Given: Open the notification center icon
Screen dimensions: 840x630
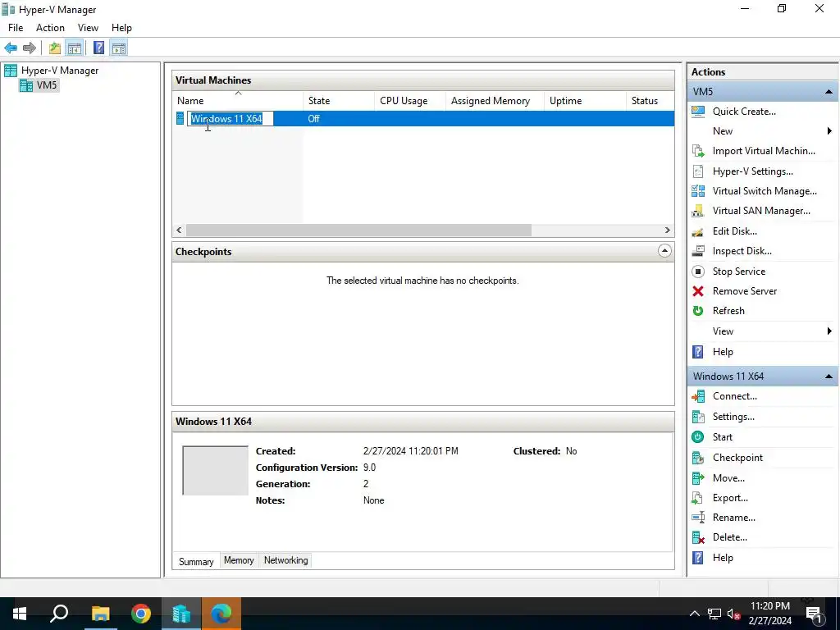Looking at the screenshot, I should click(x=814, y=614).
